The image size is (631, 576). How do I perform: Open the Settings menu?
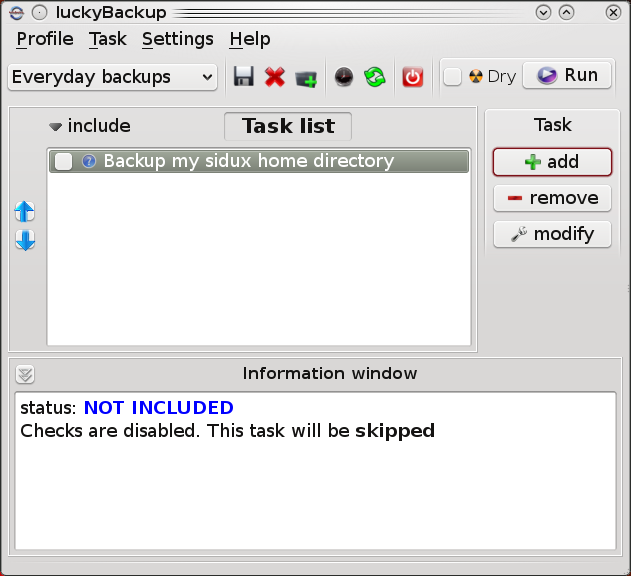(x=177, y=39)
